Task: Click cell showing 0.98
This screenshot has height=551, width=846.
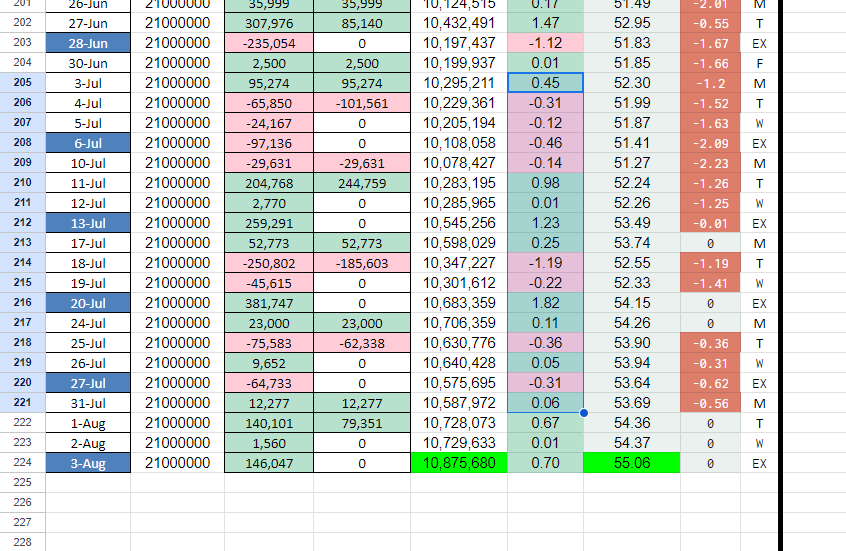Action: click(545, 183)
